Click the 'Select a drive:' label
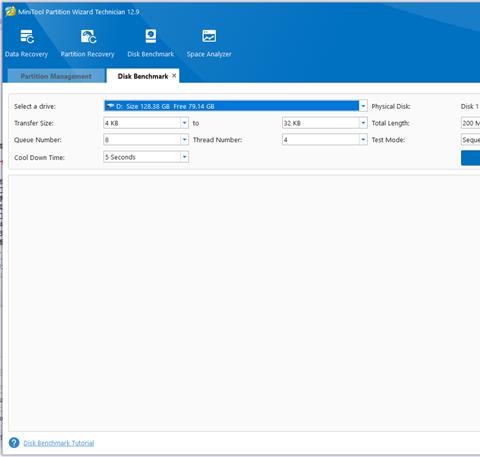This screenshot has height=457, width=480. coord(35,106)
